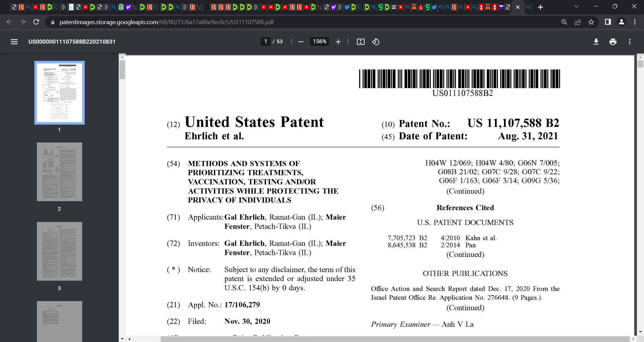Click the horizontal scrollbar right arrow

pyautogui.click(x=633, y=339)
